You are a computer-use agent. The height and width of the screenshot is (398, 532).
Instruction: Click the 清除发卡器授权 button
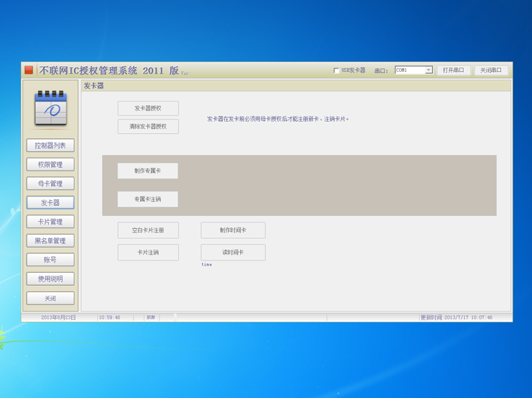pos(148,127)
